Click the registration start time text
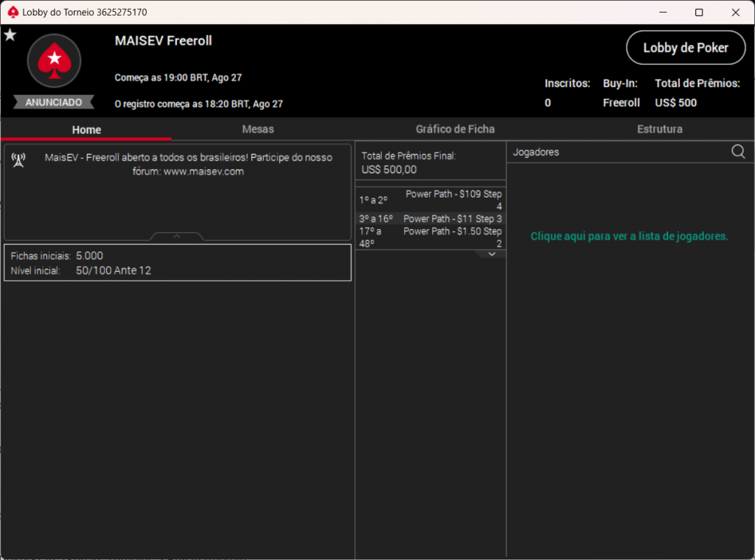 [x=199, y=104]
